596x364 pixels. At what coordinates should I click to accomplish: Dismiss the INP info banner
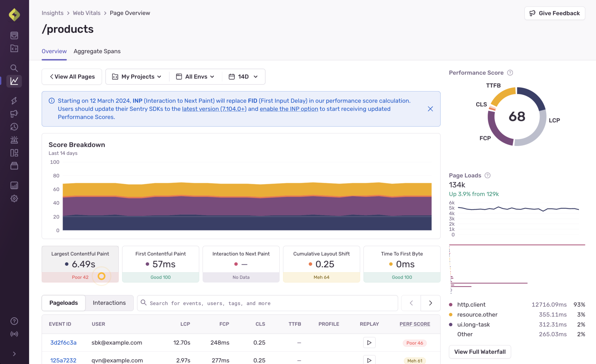point(430,109)
